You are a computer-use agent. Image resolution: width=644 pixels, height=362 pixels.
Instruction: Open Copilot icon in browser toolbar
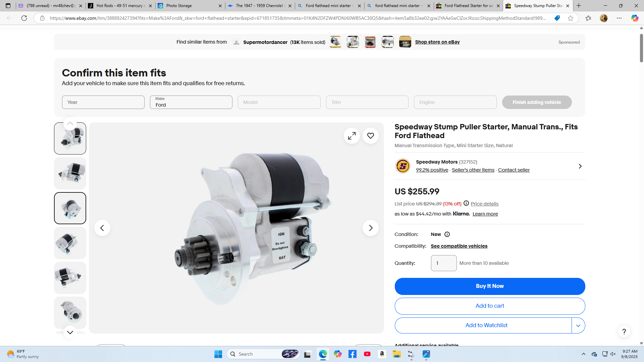pos(634,18)
